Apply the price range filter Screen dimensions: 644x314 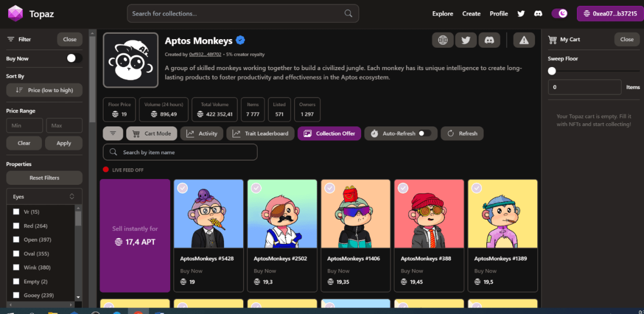(64, 143)
